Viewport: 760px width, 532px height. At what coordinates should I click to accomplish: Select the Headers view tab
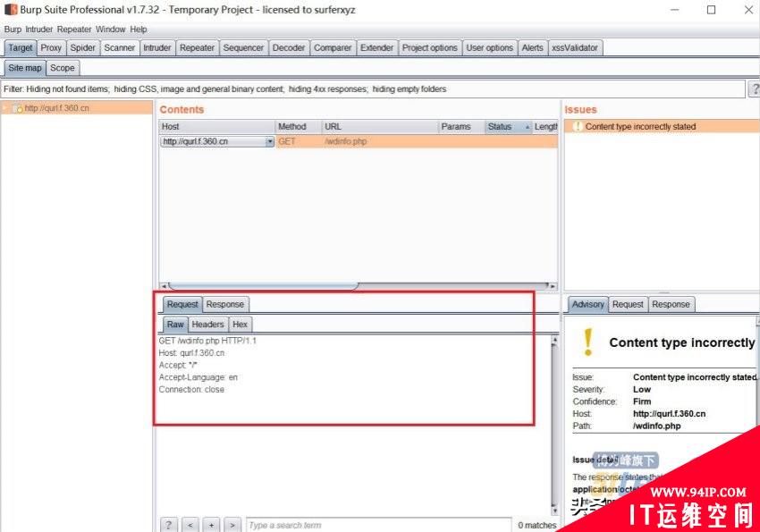coord(207,325)
